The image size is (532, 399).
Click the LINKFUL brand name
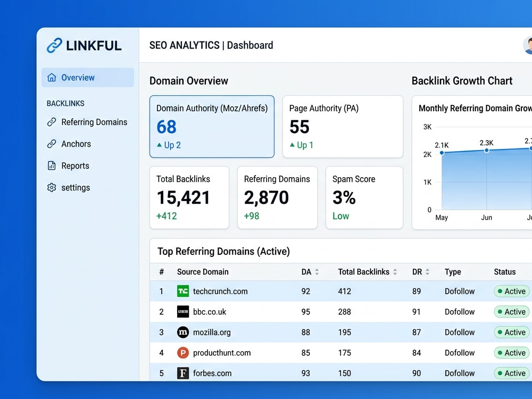(x=94, y=46)
